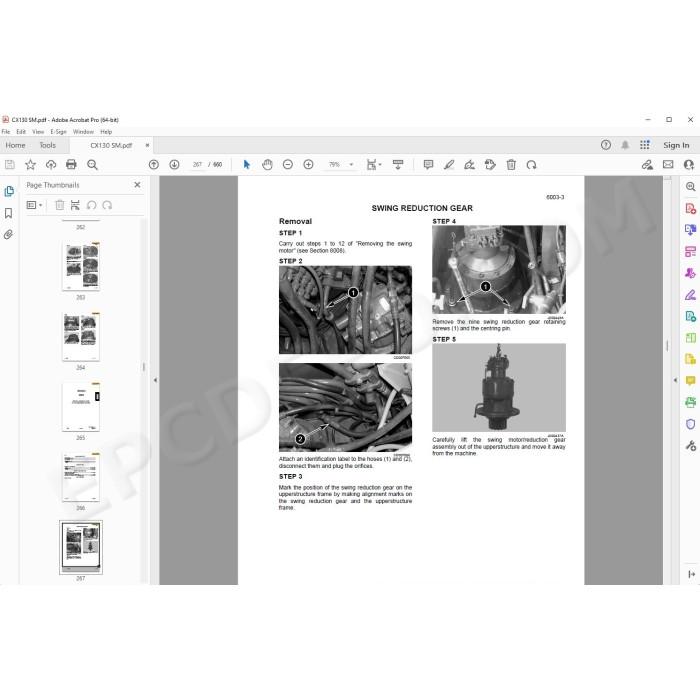Switch to the Tools tab
Viewport: 700px width, 700px height.
coord(47,146)
